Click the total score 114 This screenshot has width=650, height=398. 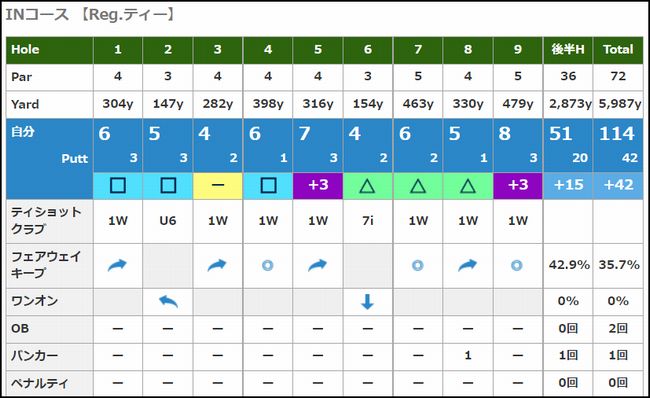[616, 134]
